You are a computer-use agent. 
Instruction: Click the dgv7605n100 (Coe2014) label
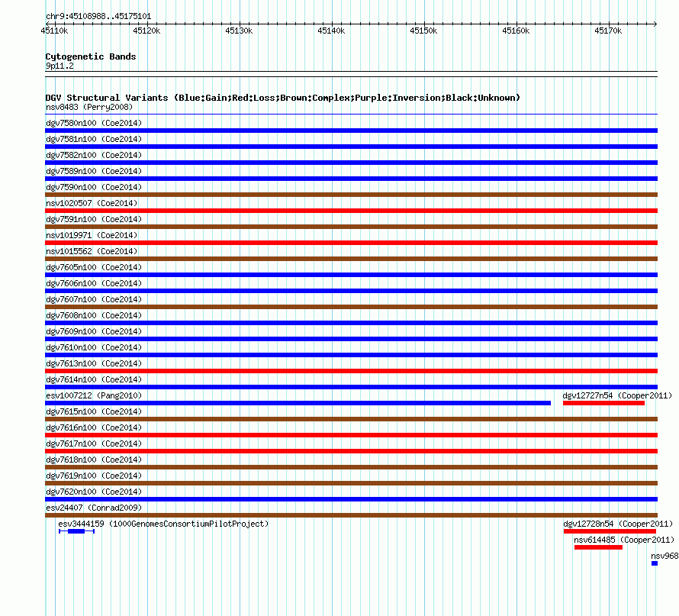94,267
